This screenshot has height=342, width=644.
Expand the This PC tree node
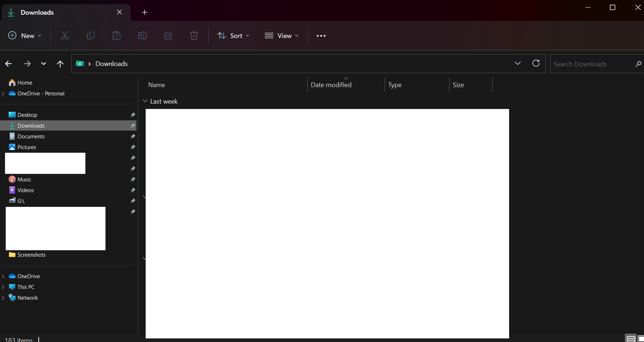[3, 287]
